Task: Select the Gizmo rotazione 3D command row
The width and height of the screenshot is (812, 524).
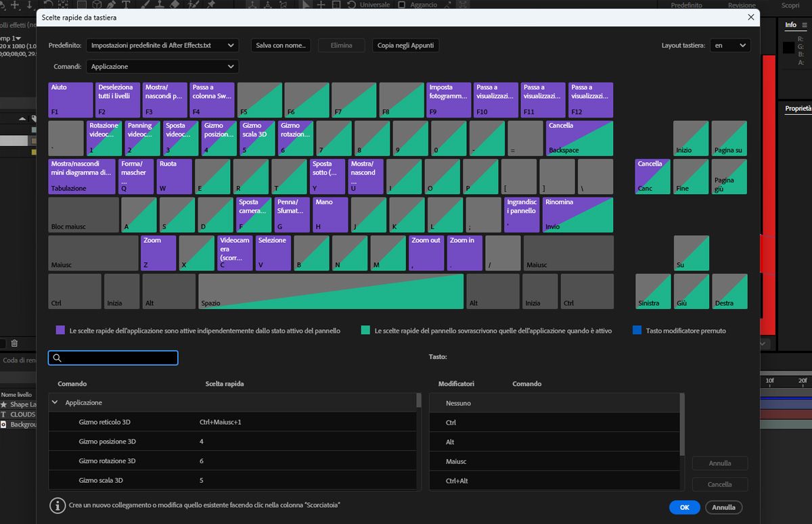Action: [233, 460]
